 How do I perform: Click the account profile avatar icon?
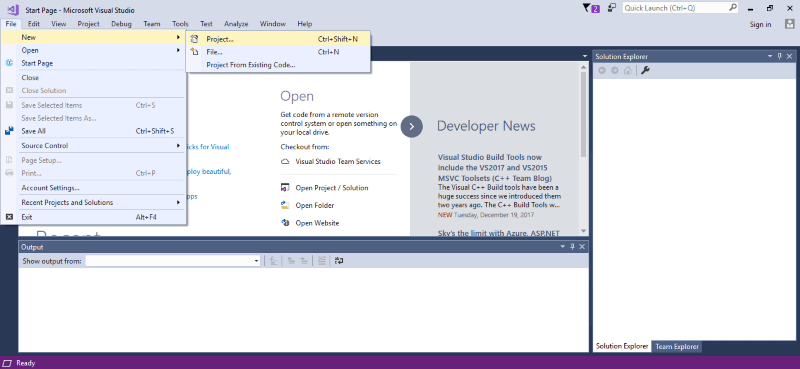click(x=789, y=24)
